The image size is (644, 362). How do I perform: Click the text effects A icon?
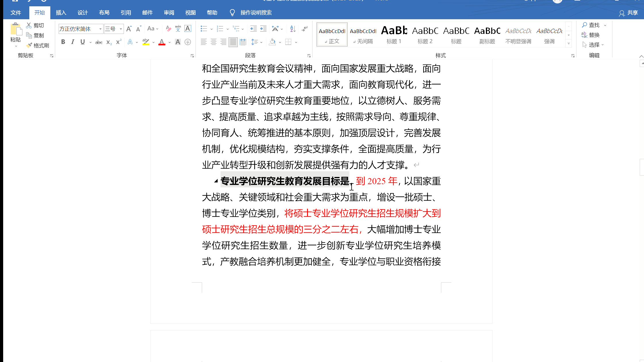point(130,42)
